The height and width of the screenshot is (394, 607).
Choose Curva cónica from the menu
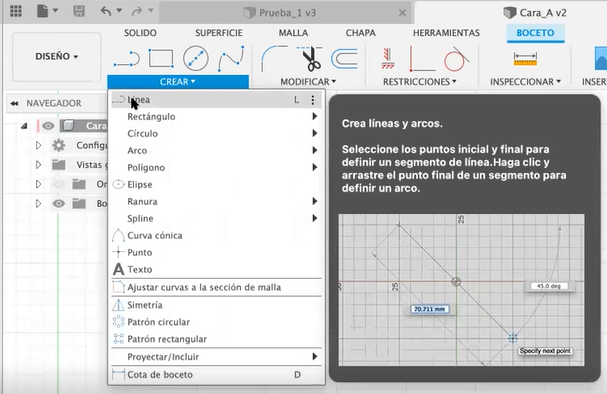[x=217, y=236]
